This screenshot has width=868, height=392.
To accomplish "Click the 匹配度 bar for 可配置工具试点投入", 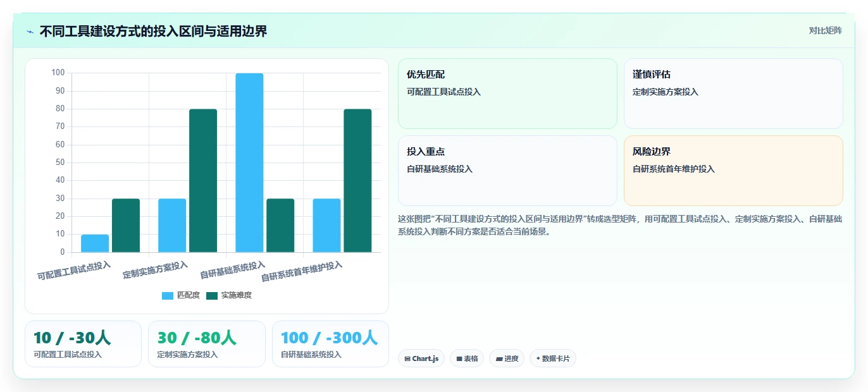I will pos(95,243).
